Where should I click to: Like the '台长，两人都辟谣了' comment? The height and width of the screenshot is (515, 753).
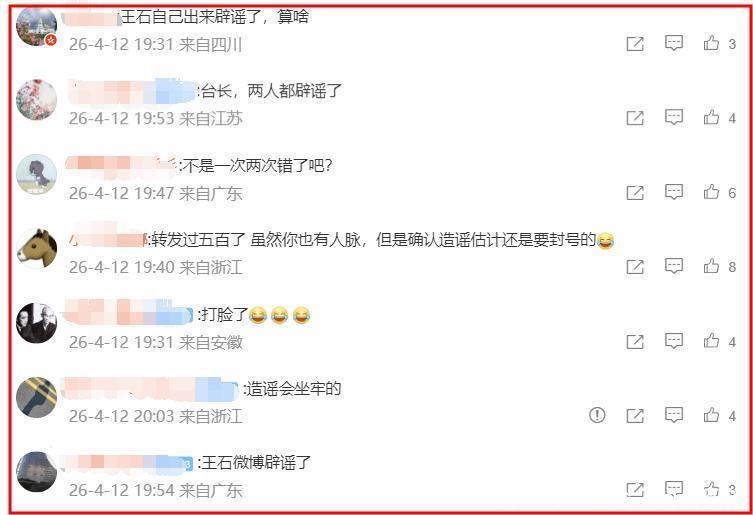tap(711, 117)
